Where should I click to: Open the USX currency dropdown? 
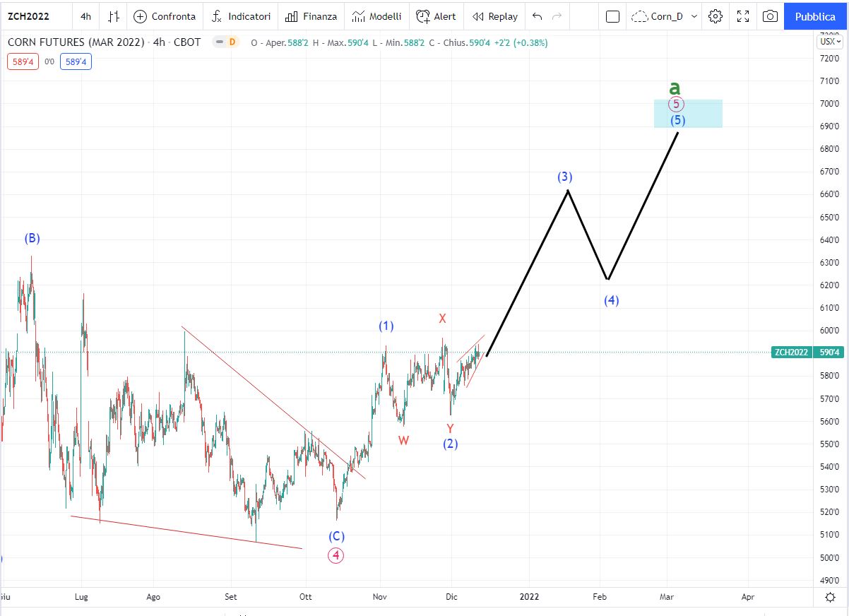[829, 42]
